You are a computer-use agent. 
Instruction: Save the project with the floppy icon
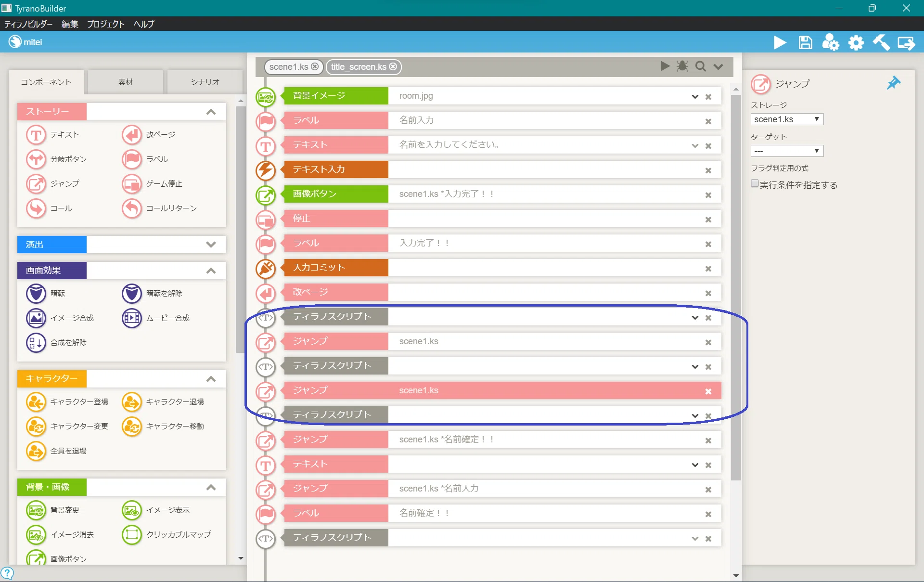(805, 43)
